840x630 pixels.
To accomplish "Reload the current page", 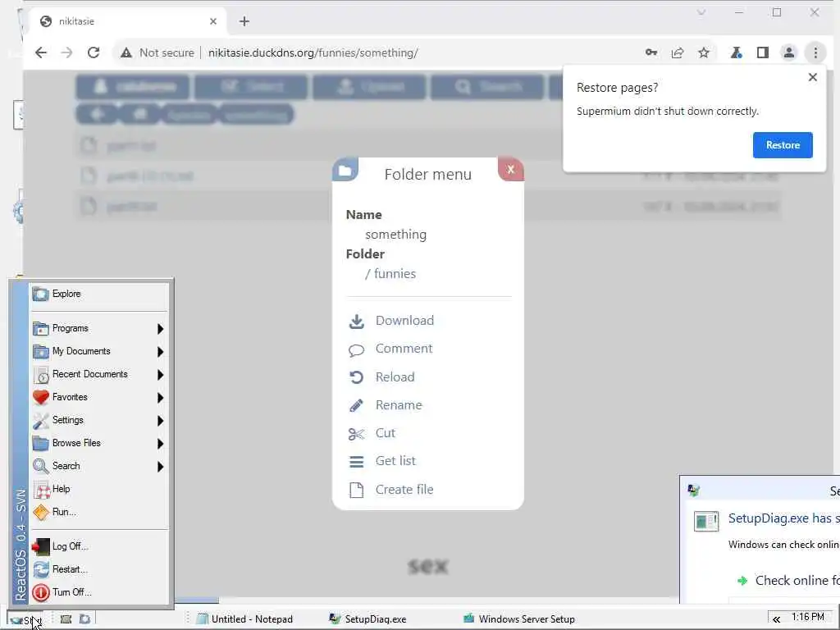I will pos(94,52).
